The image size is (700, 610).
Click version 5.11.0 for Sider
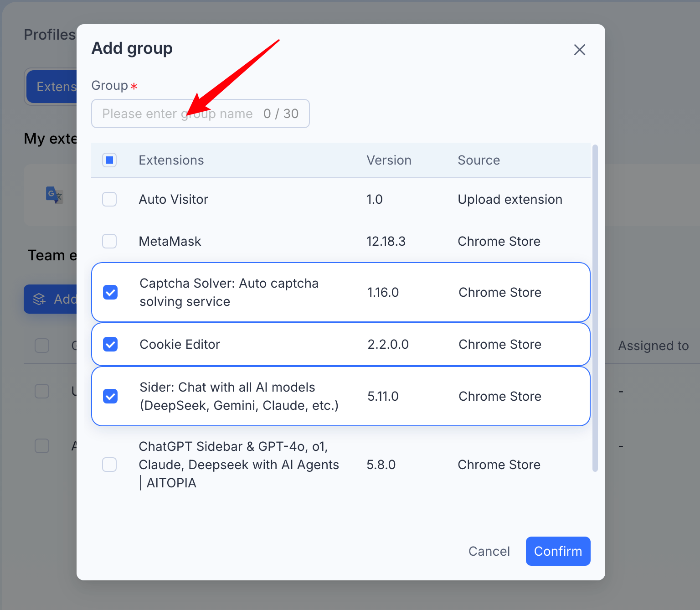(x=383, y=396)
